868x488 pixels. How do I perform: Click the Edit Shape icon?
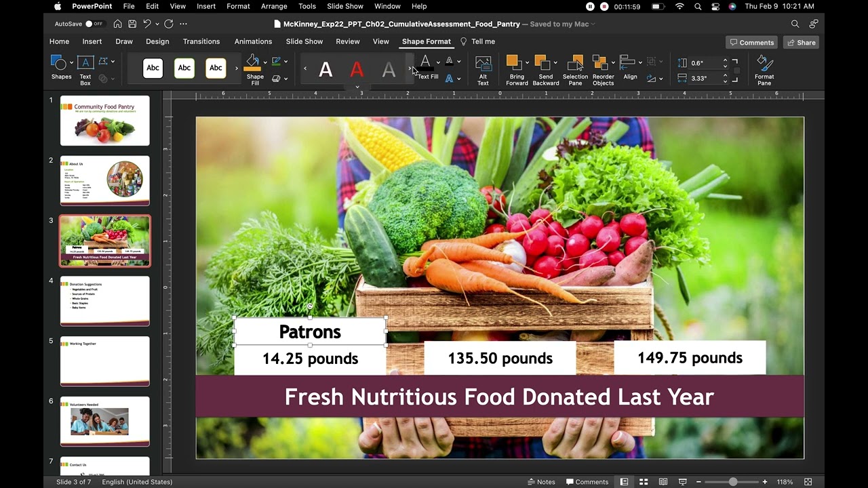pyautogui.click(x=103, y=62)
